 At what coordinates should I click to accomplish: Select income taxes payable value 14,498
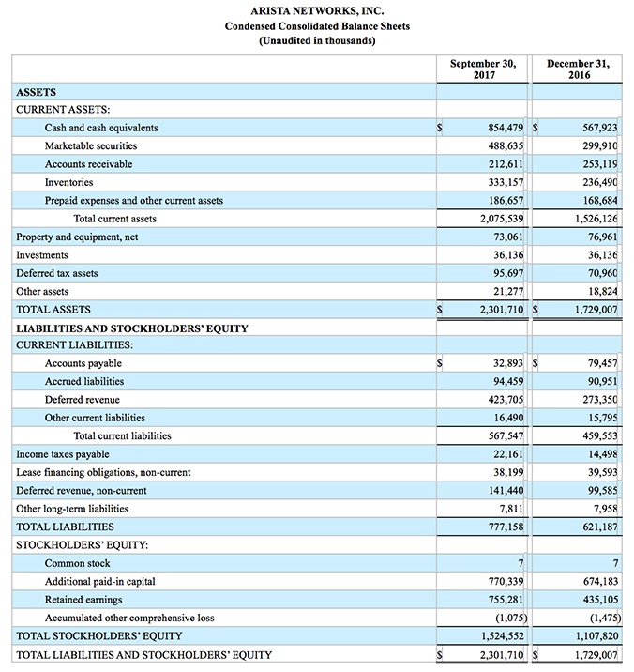(603, 454)
